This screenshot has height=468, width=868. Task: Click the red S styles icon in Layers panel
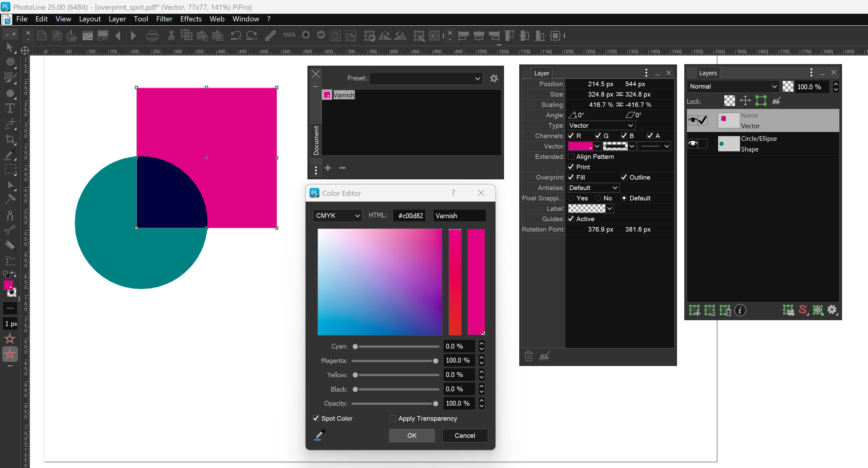pyautogui.click(x=803, y=310)
